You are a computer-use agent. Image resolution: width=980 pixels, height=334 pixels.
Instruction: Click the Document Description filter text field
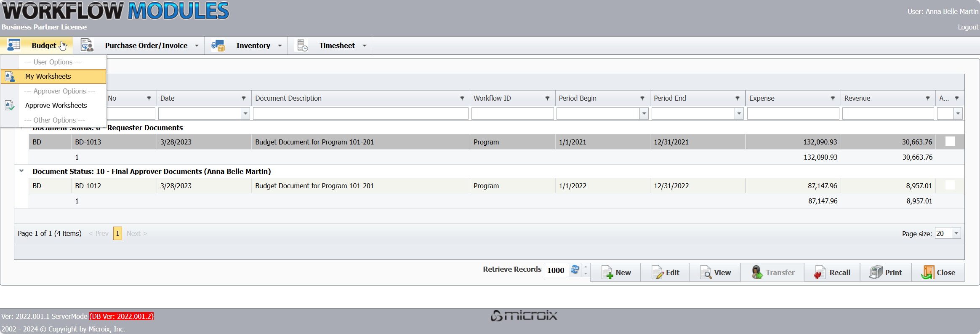click(360, 113)
